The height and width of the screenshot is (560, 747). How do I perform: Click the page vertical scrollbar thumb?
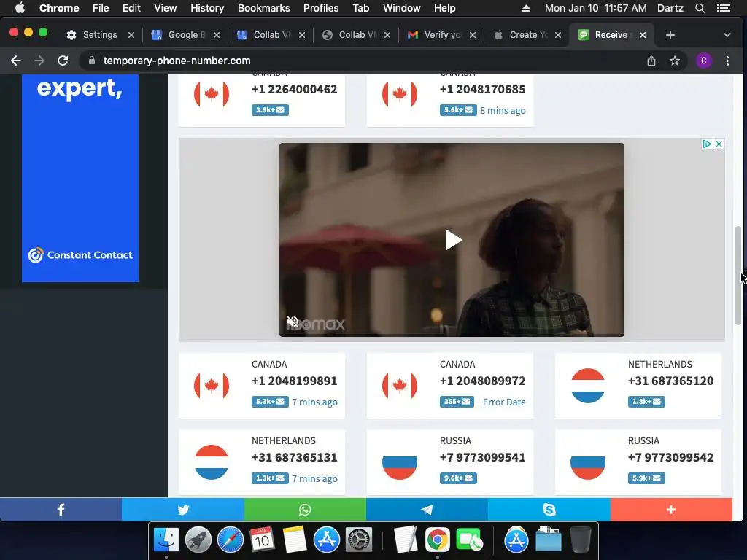738,275
